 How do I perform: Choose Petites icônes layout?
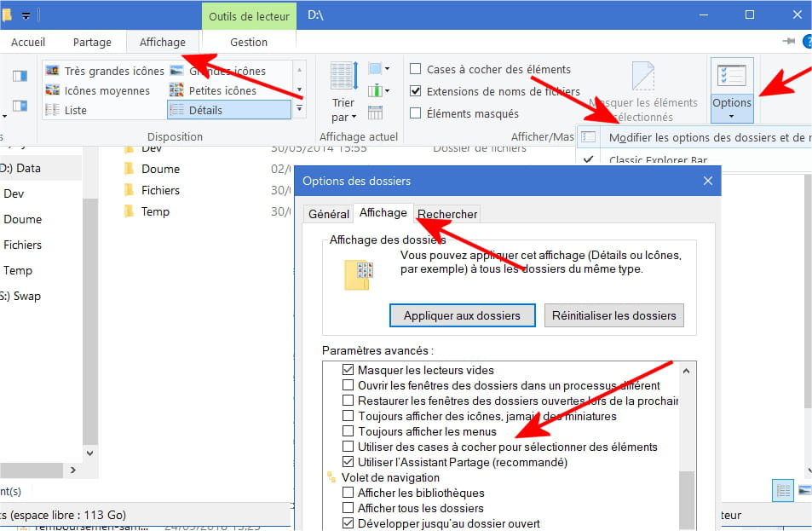[x=213, y=90]
